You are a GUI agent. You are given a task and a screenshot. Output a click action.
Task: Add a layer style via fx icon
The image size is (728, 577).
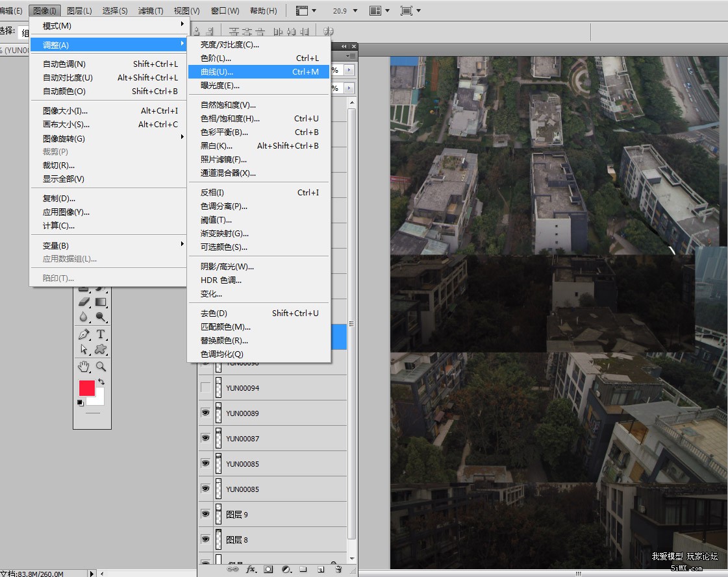tap(251, 569)
